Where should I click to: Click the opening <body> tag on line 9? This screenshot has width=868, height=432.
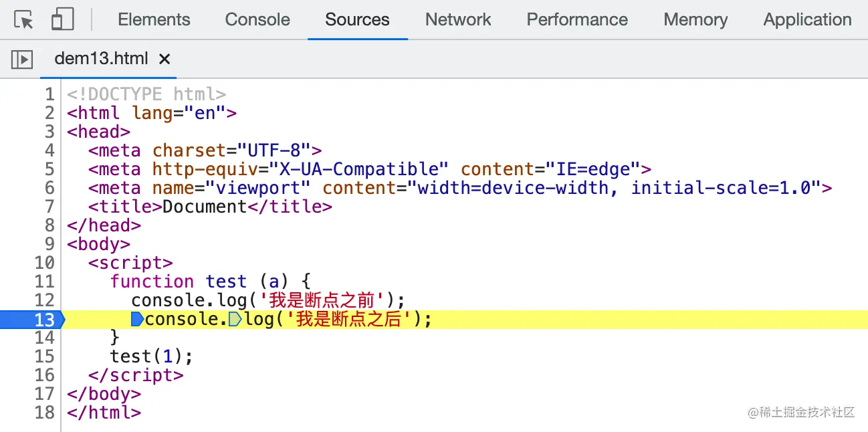98,243
